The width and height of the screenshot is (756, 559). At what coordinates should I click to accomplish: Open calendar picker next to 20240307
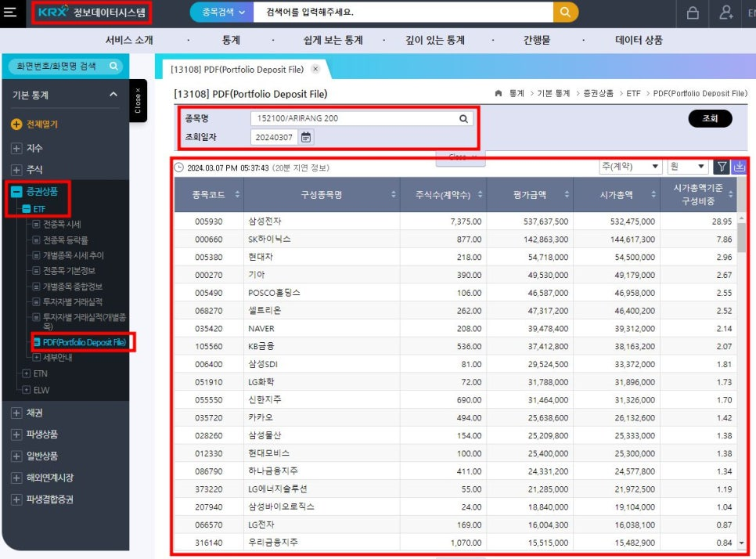(x=306, y=138)
